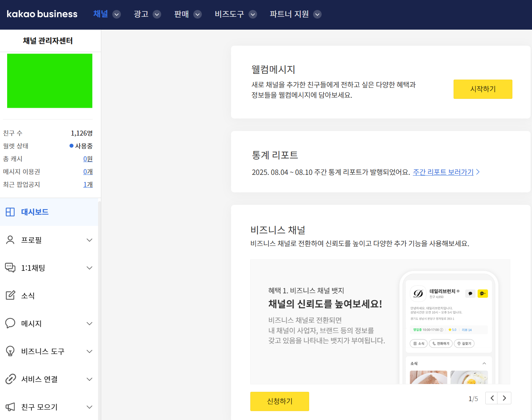
Task: Expand the 채널 top menu chevron
Action: coord(117,14)
